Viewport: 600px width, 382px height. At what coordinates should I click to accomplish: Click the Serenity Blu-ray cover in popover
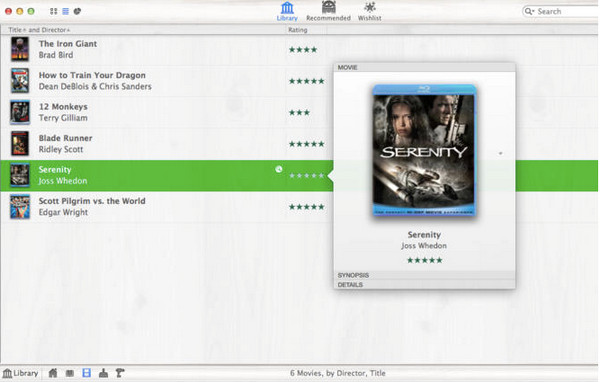coord(424,150)
